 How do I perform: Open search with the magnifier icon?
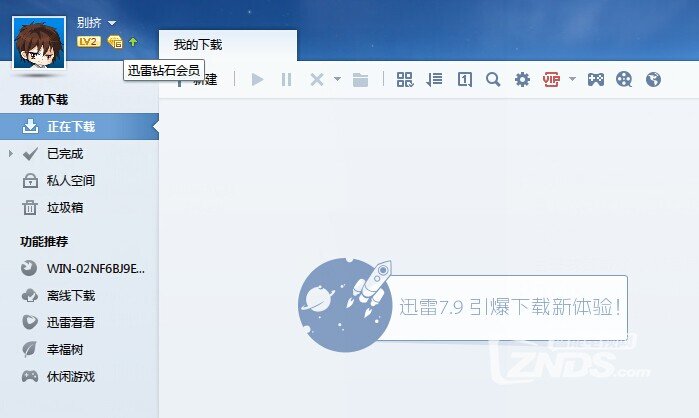click(493, 80)
